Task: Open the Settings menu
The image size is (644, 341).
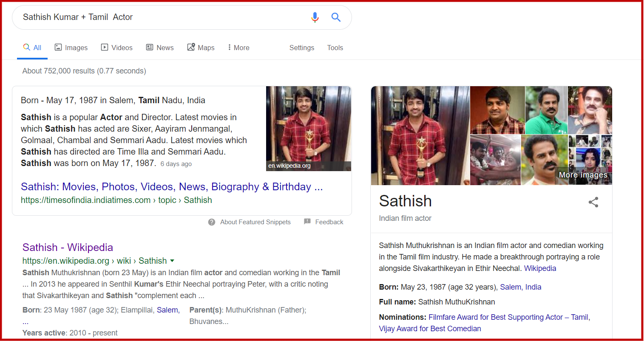Action: pos(301,48)
